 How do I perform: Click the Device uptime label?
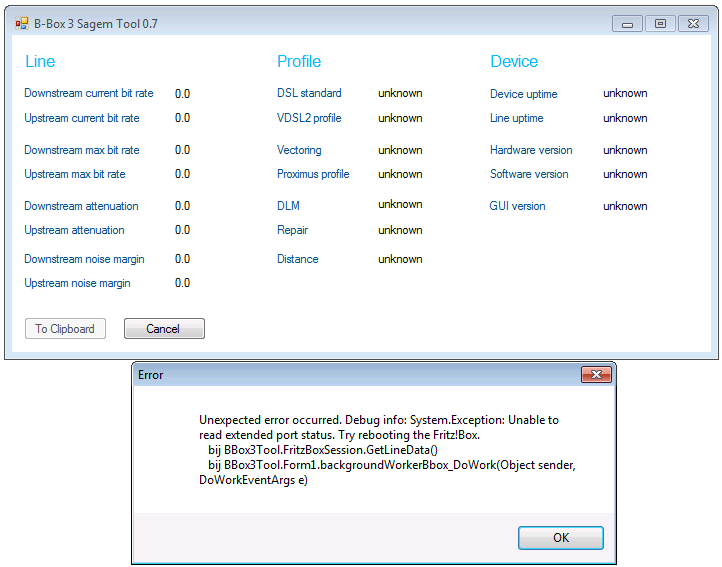coord(524,94)
